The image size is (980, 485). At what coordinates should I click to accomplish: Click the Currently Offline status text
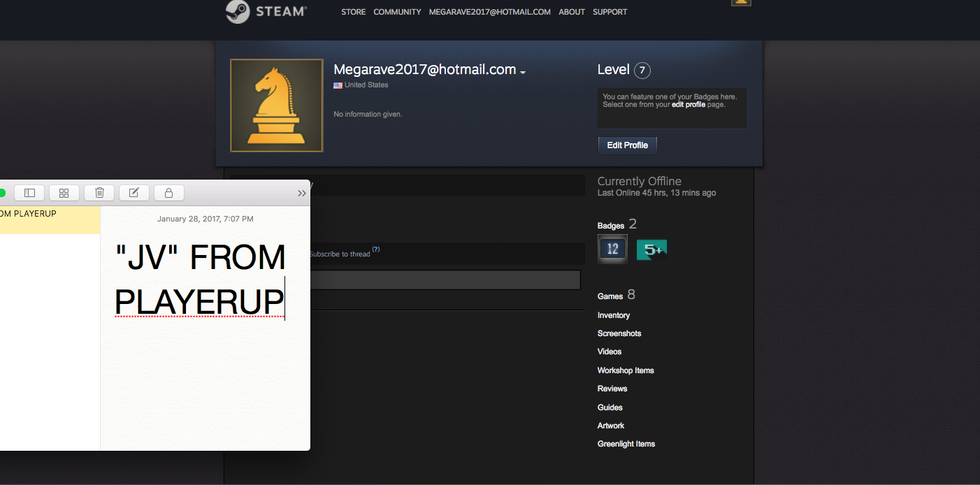[x=640, y=181]
